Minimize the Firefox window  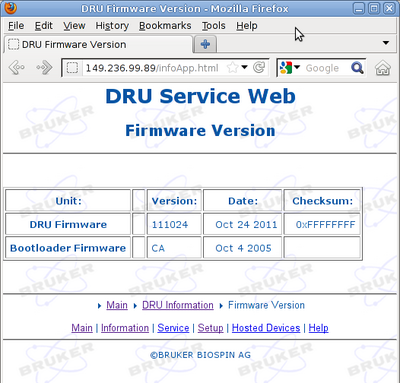click(359, 8)
